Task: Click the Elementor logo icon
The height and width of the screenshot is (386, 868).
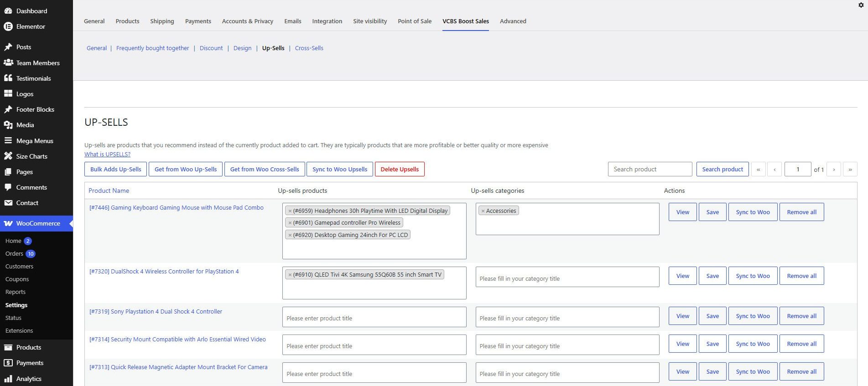Action: tap(8, 26)
